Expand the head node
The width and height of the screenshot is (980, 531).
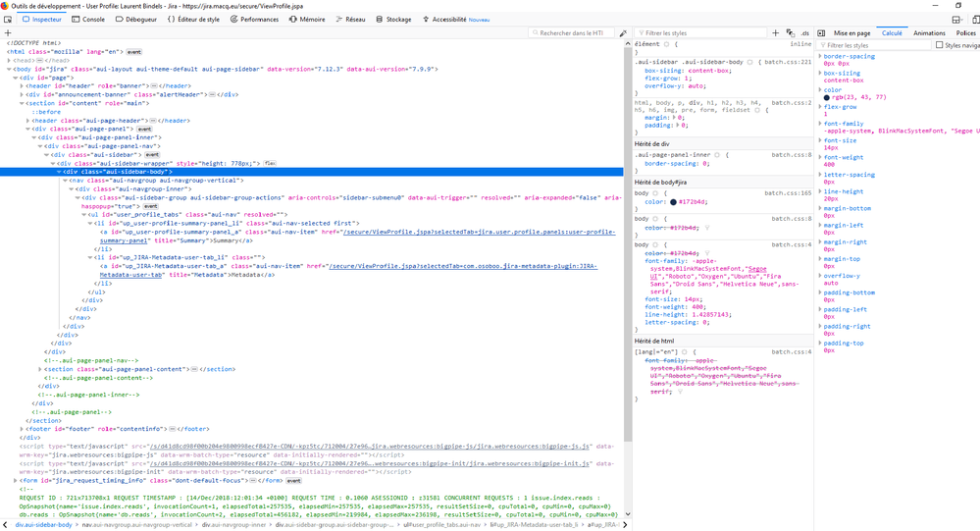click(10, 61)
